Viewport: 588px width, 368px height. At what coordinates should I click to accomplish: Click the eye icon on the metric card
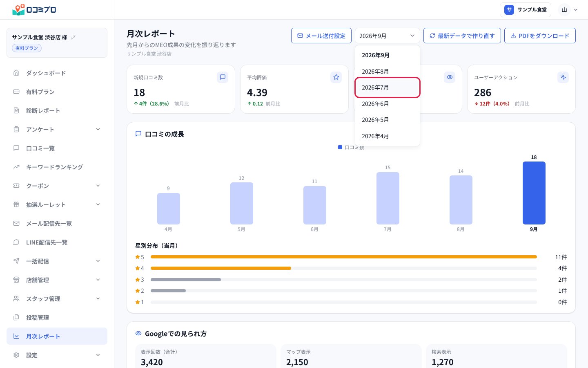pos(450,77)
